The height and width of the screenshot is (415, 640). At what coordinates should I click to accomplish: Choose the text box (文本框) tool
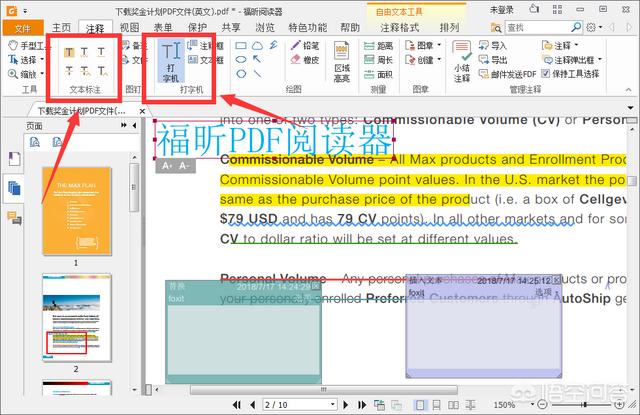(206, 60)
